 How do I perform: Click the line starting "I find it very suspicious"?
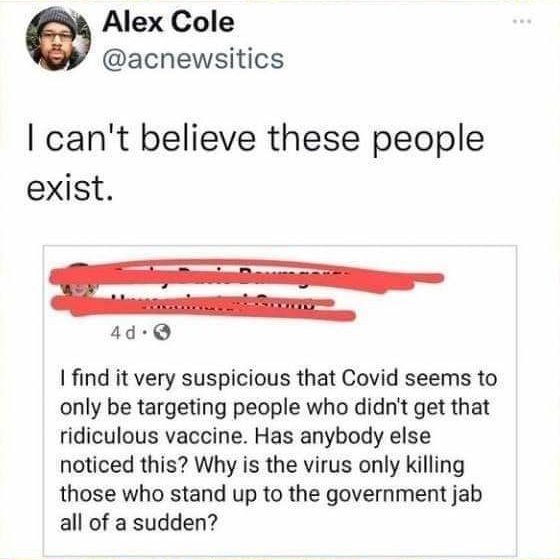[x=279, y=379]
